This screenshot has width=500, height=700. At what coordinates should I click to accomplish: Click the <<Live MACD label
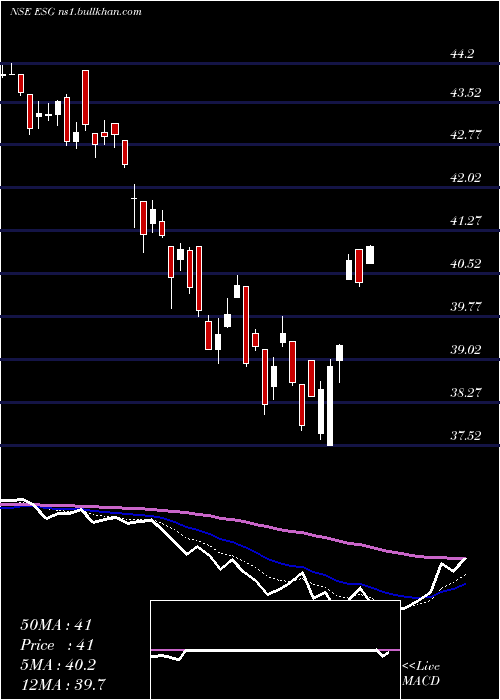click(x=421, y=674)
